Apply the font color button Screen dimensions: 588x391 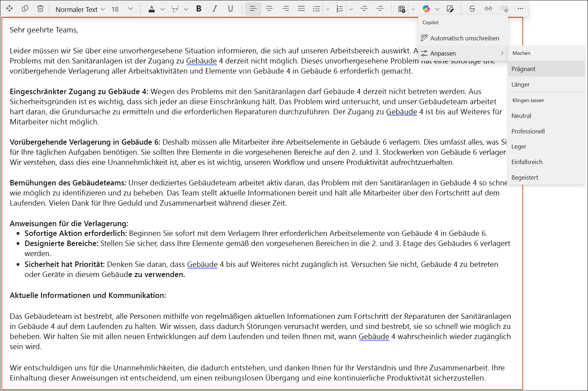(152, 9)
